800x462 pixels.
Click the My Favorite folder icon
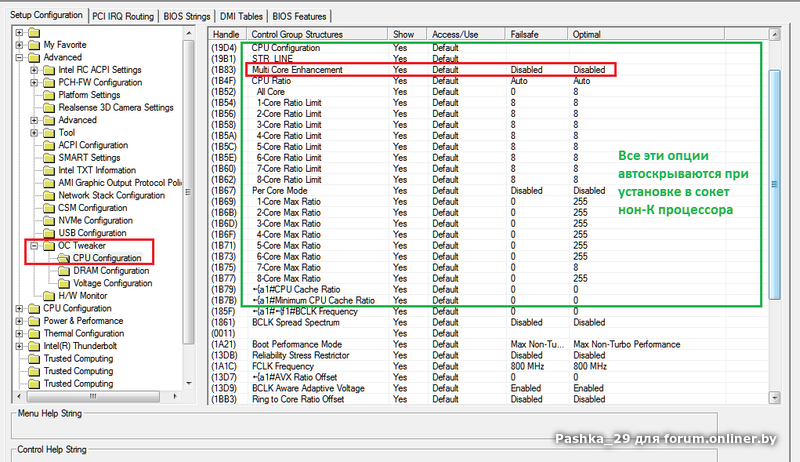35,45
